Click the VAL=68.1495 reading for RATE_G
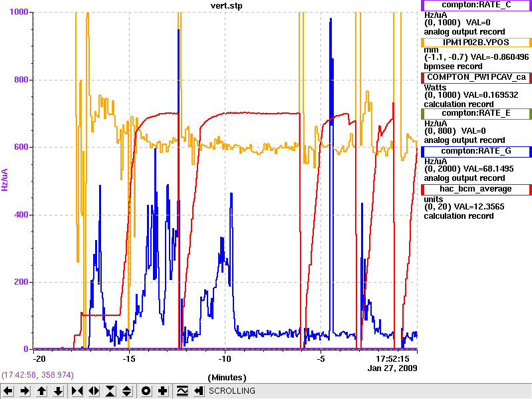Screen dimensions: 532x399 [x=489, y=169]
